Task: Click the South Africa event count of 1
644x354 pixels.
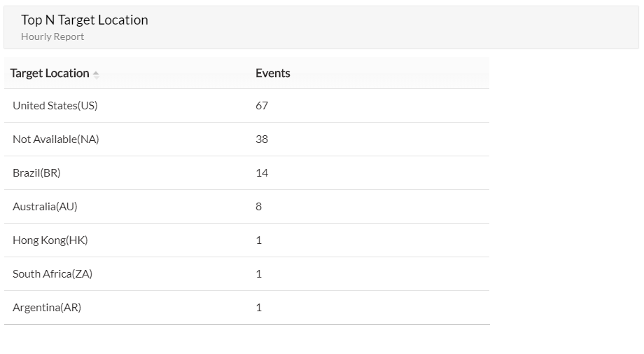Action: click(259, 274)
